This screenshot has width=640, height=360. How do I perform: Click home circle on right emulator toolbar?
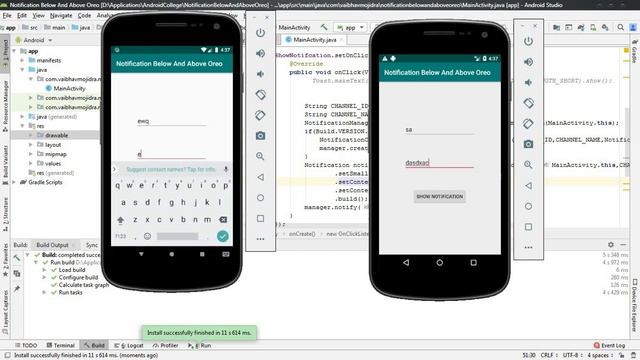(x=528, y=206)
